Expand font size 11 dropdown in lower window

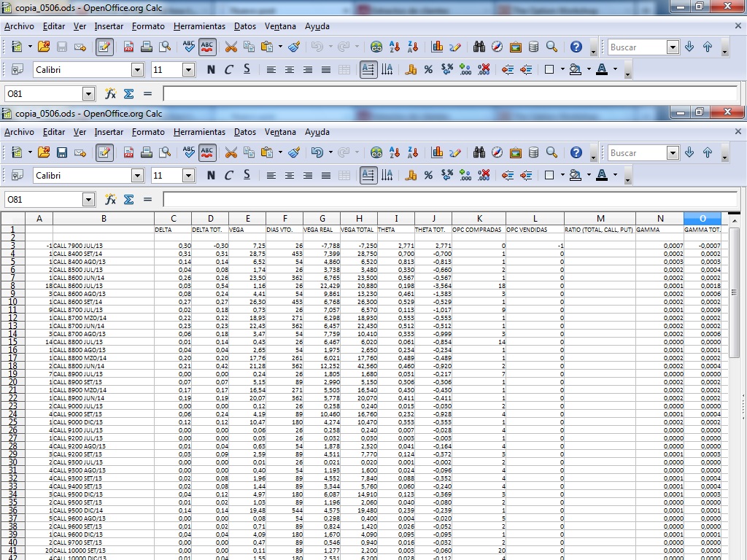(188, 176)
